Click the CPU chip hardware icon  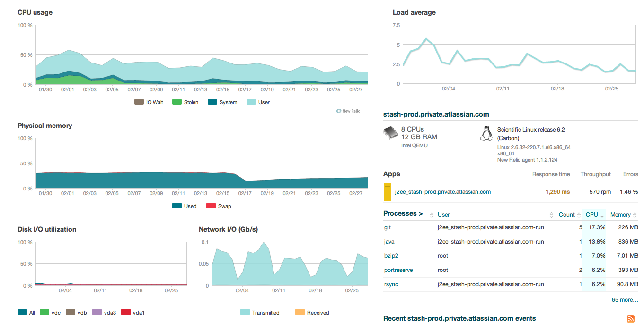click(x=390, y=132)
